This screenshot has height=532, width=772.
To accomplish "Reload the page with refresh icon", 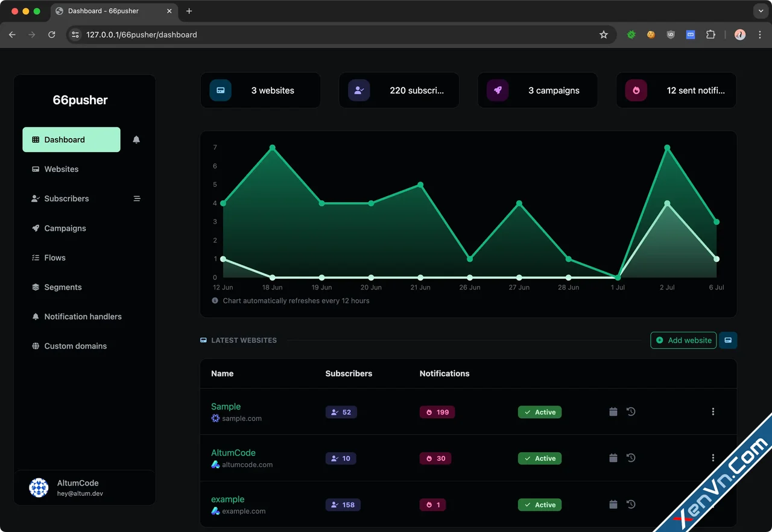I will 52,35.
